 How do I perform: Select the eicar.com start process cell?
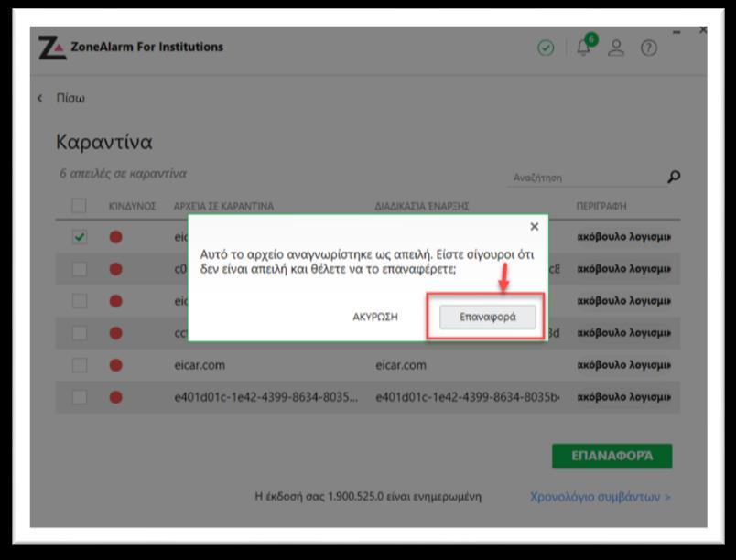pos(400,365)
